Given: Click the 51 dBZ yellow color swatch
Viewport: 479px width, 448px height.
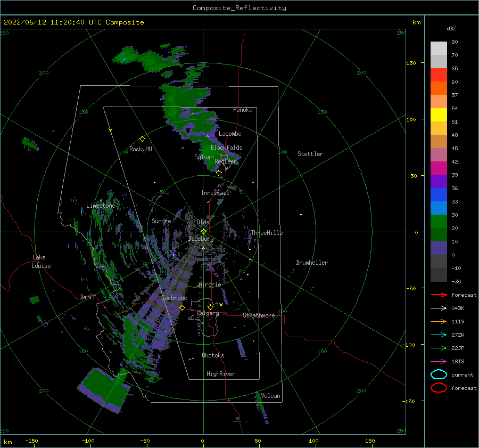Looking at the screenshot, I should click(439, 115).
